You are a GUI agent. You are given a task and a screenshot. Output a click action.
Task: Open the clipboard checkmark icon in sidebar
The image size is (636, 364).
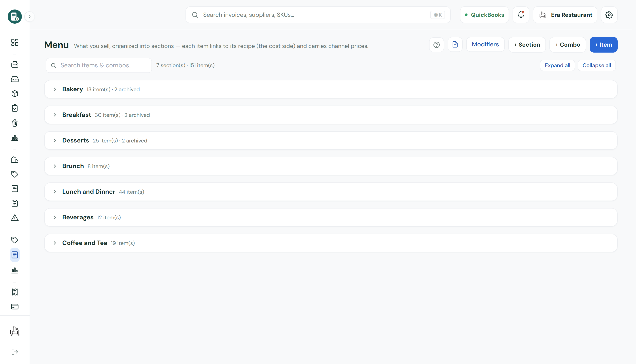pos(15,108)
